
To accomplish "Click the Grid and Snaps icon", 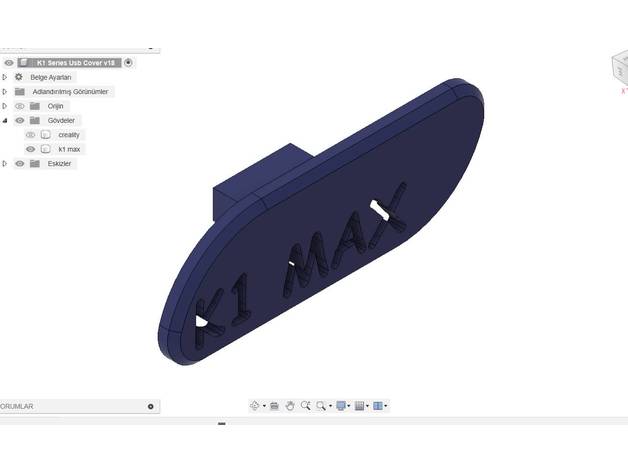I will pyautogui.click(x=360, y=406).
